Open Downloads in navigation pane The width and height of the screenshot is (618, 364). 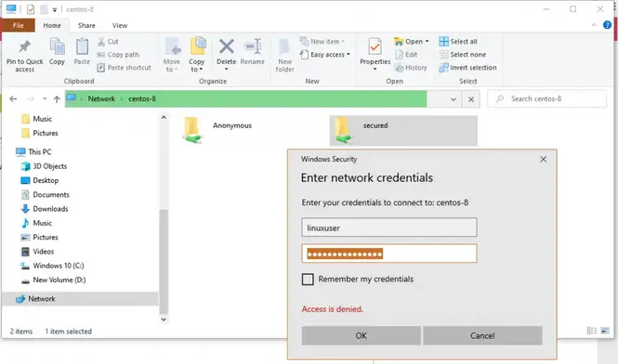pos(45,209)
